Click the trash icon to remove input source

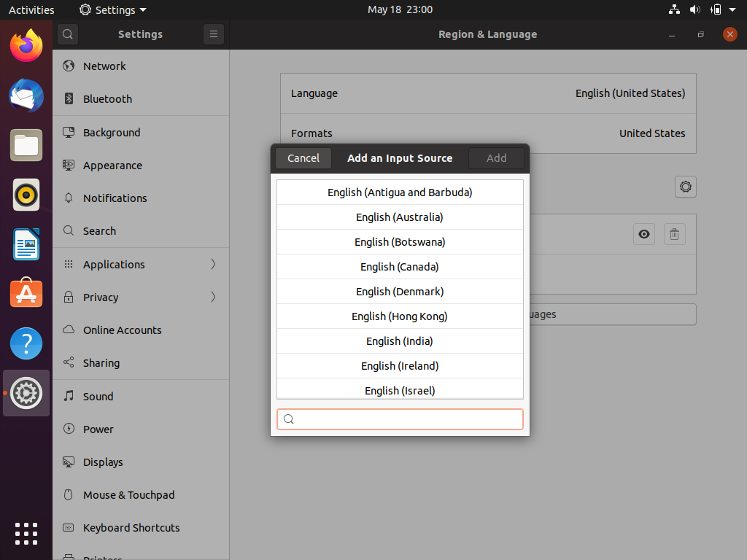point(674,234)
